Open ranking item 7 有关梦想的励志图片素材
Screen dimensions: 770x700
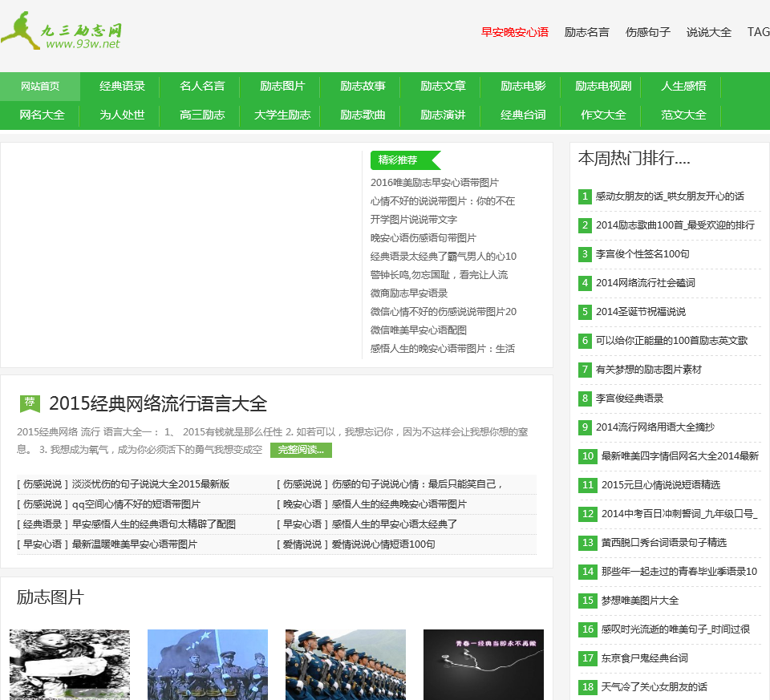(648, 370)
